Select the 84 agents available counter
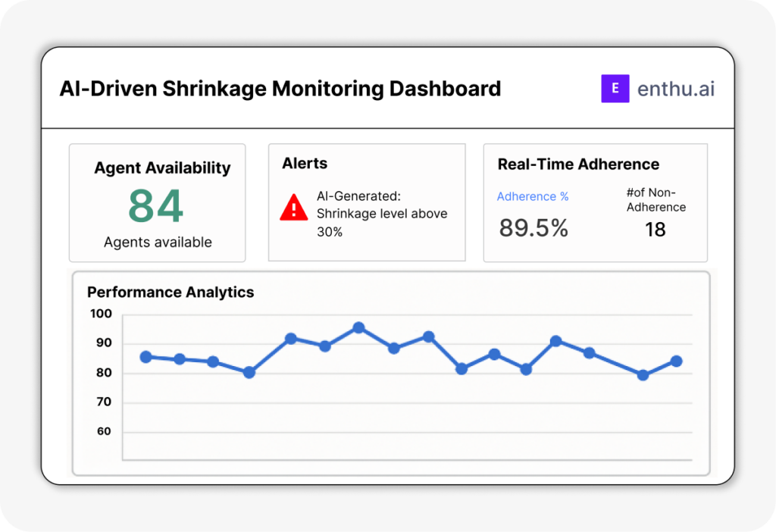Viewport: 776px width, 532px height. (x=157, y=205)
